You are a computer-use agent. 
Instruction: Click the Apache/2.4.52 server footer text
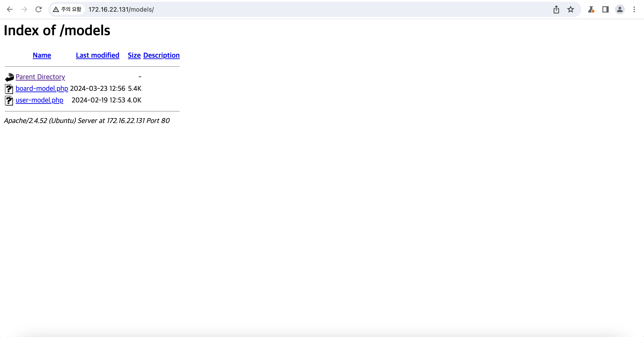[x=87, y=121]
